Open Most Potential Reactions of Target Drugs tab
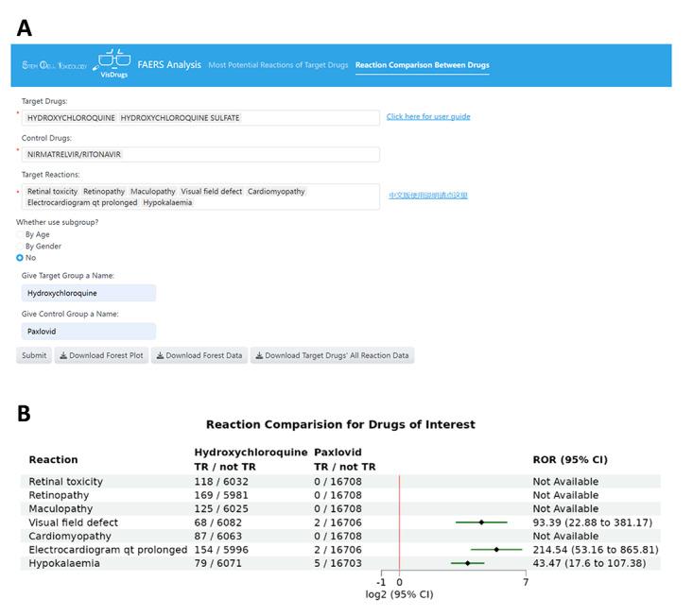 tap(278, 65)
